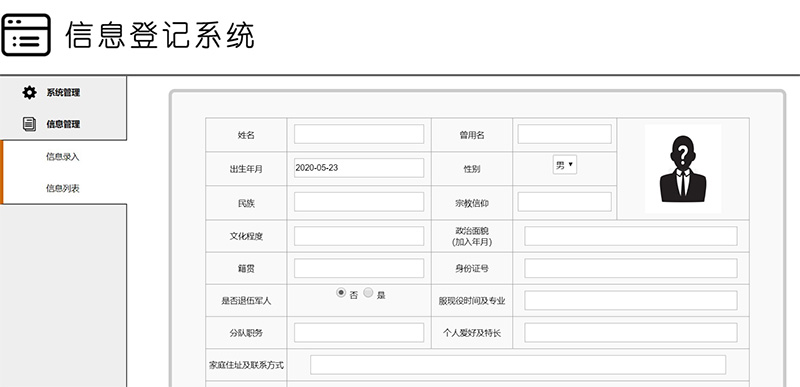
Task: Click the 服现役时间及专业 input field
Action: tap(631, 300)
